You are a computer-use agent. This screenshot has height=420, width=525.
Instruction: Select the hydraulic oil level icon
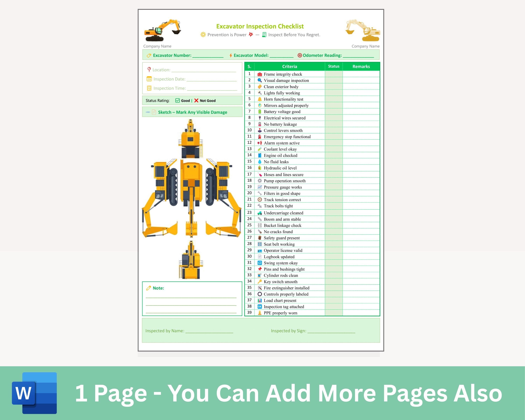coord(260,168)
